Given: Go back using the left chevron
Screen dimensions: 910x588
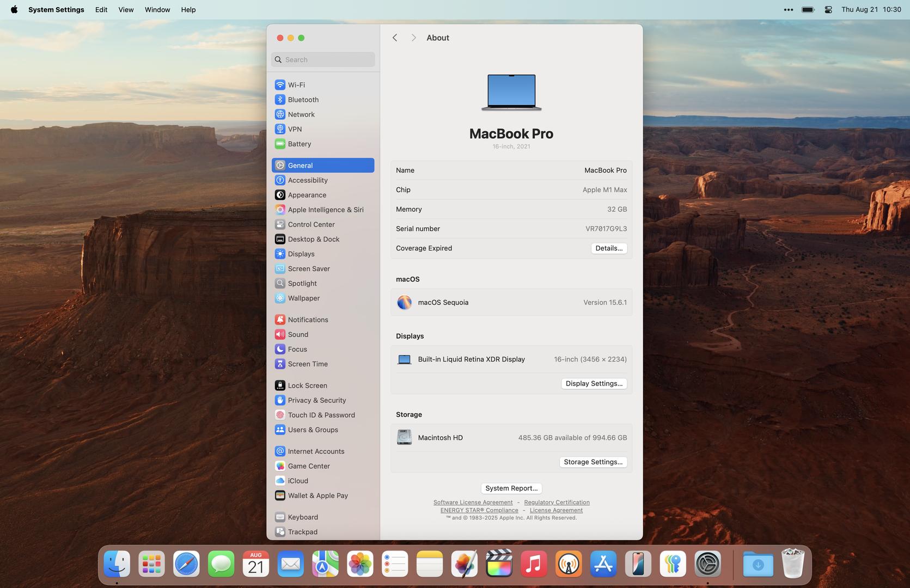Looking at the screenshot, I should point(395,38).
